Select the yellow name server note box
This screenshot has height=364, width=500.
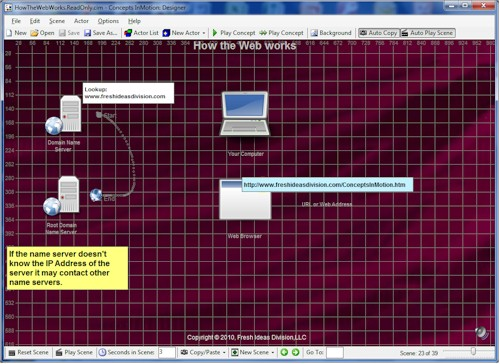click(x=67, y=268)
